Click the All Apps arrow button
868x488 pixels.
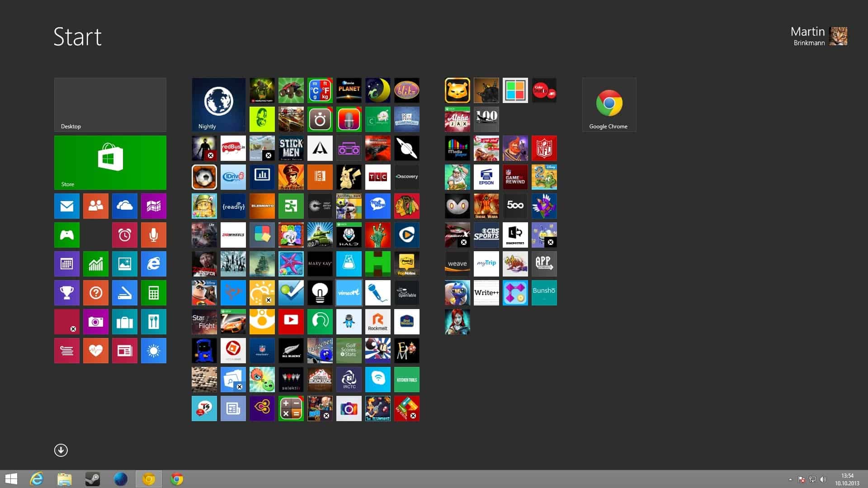(x=61, y=450)
